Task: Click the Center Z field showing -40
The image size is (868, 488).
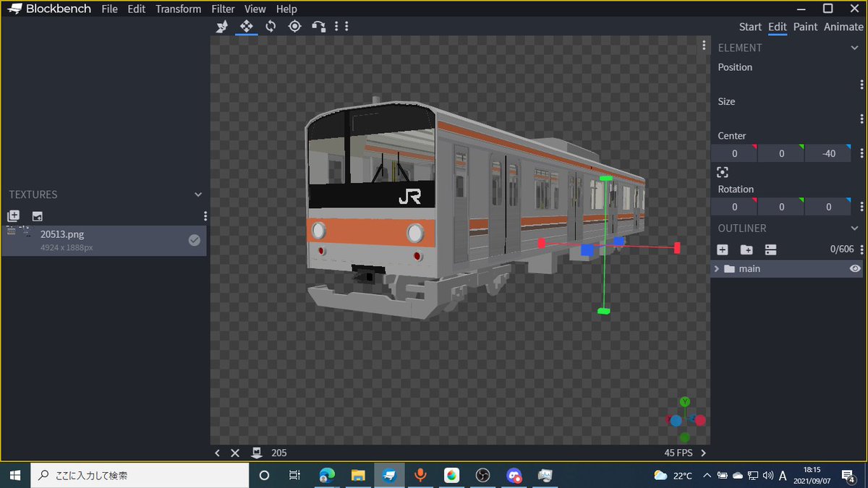Action: click(829, 153)
